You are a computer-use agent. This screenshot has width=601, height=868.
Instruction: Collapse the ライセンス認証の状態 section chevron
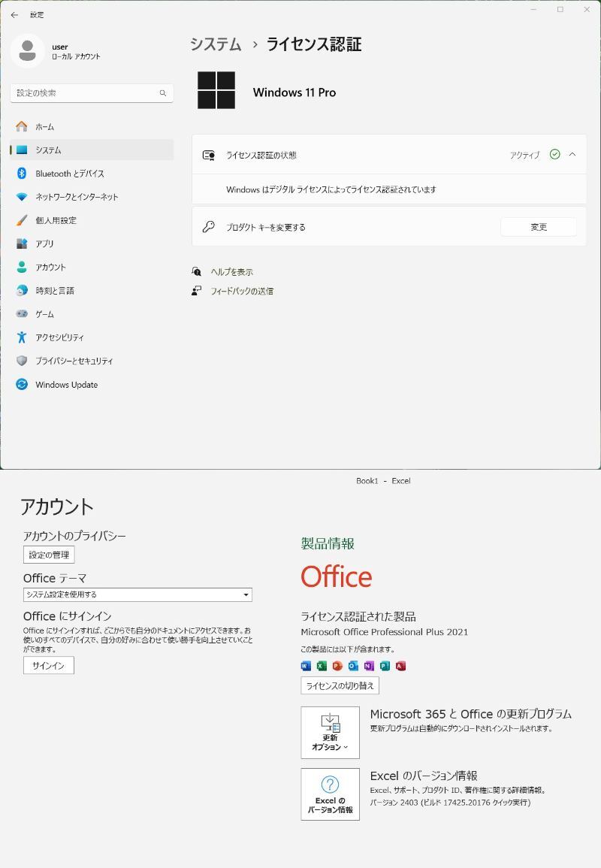click(x=572, y=155)
